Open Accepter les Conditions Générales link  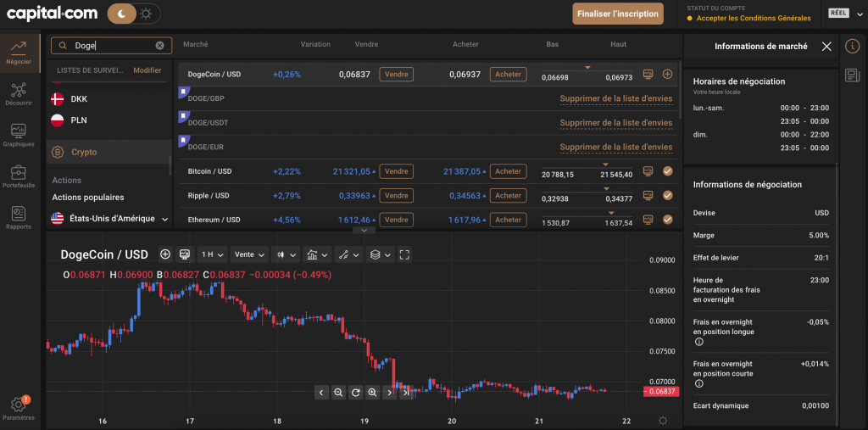[754, 19]
